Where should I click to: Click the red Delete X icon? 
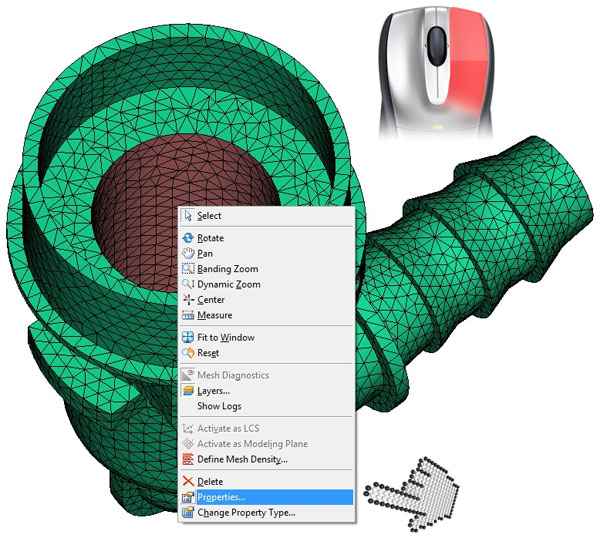click(188, 482)
